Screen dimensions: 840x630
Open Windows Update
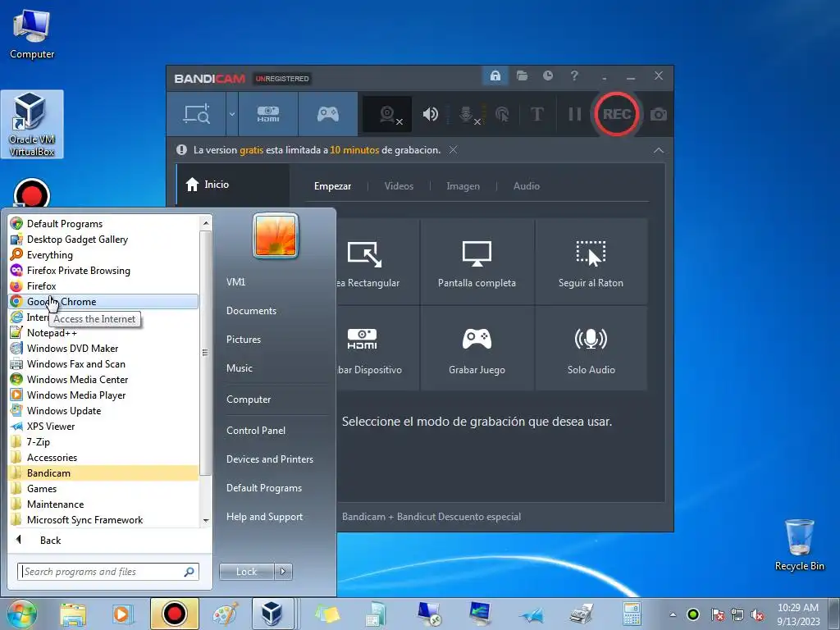point(103,411)
